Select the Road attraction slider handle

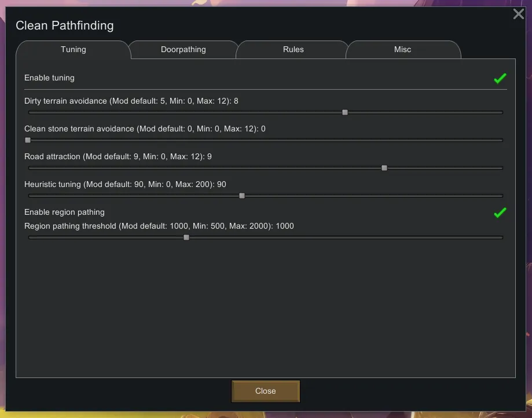pos(384,168)
